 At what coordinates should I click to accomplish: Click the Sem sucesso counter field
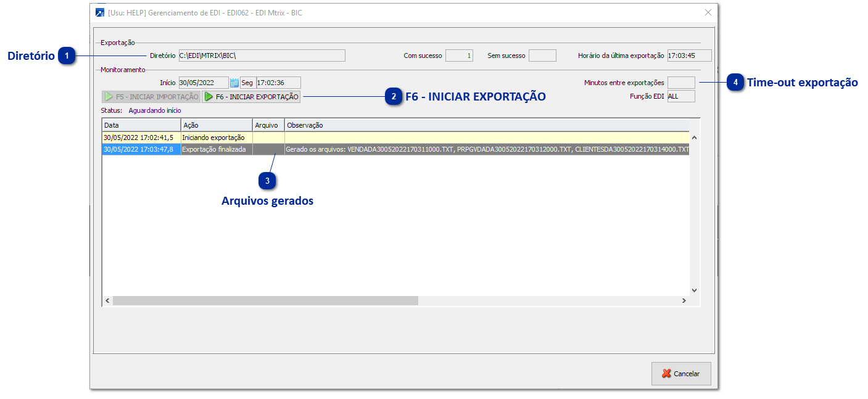pos(542,55)
